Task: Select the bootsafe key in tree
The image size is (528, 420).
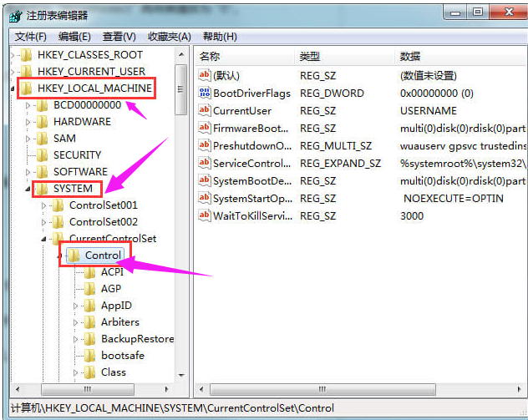Action: point(123,356)
